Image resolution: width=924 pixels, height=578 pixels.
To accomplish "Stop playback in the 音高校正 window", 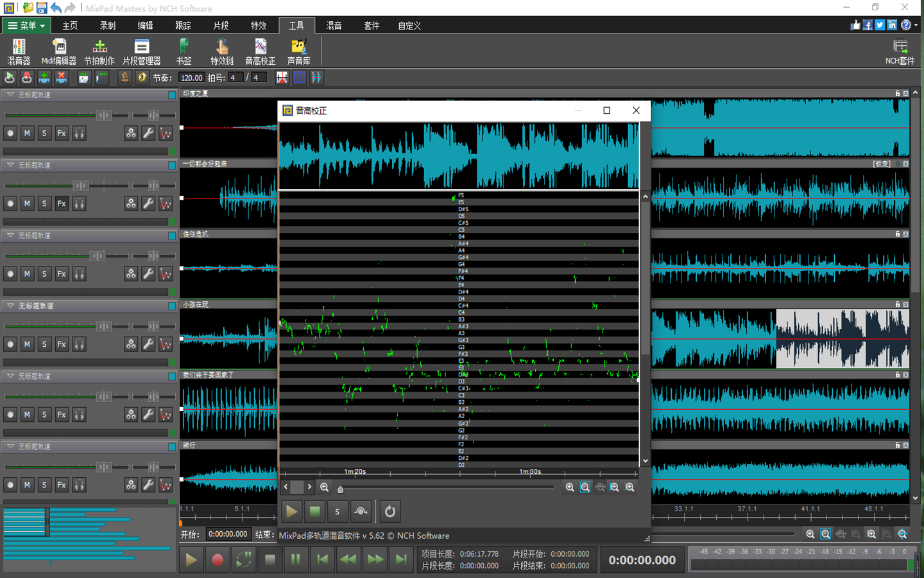I will (314, 511).
